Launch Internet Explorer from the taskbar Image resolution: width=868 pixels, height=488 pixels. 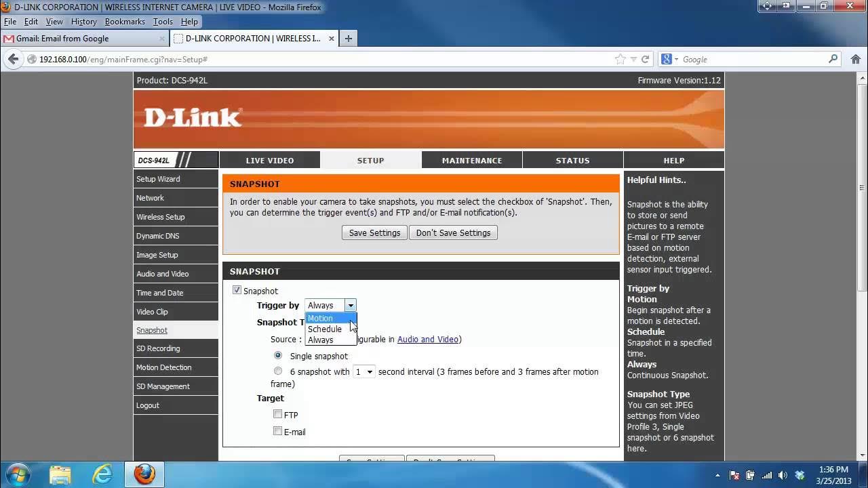tap(102, 474)
